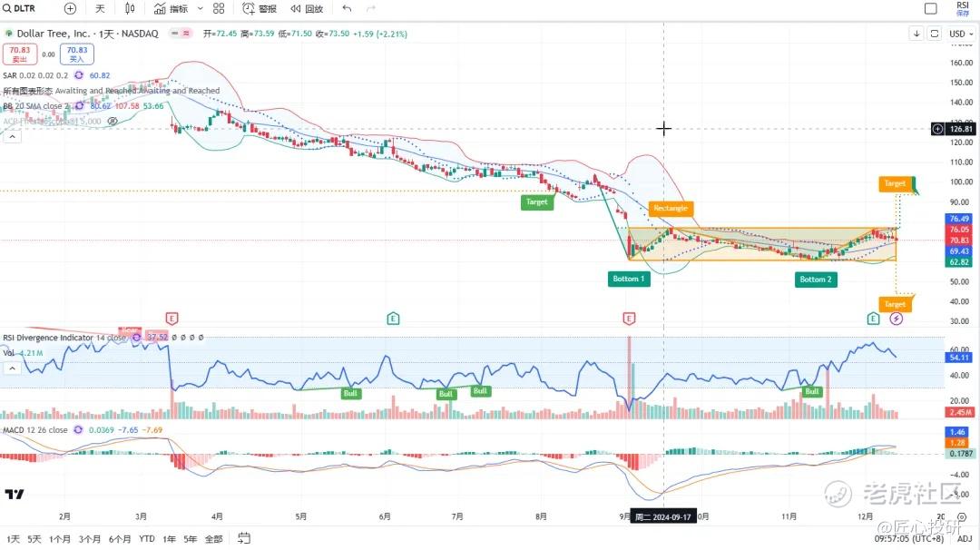Screen dimensions: 980x550
Task: Open the go-to-date calendar icon
Action: pos(244,538)
